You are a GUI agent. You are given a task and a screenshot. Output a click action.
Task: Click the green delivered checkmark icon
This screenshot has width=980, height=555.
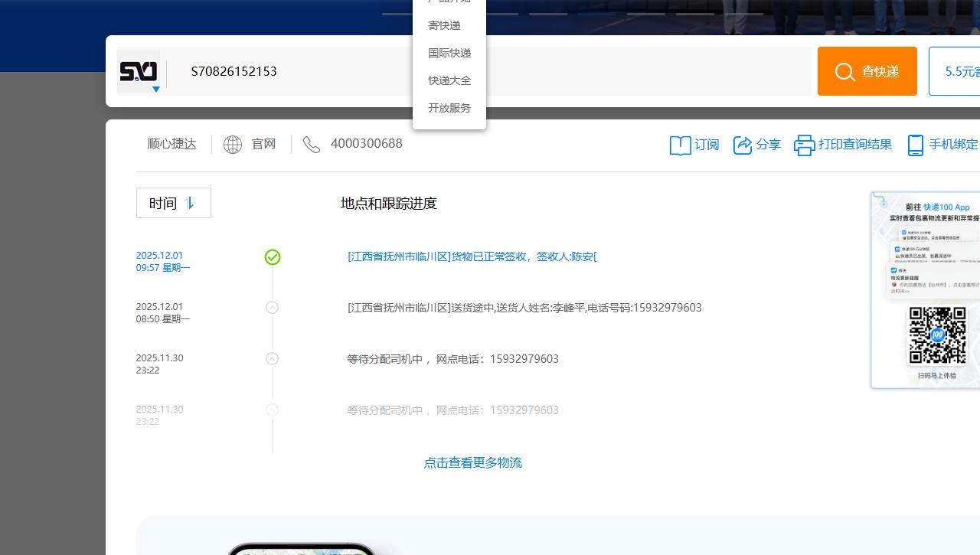[273, 257]
